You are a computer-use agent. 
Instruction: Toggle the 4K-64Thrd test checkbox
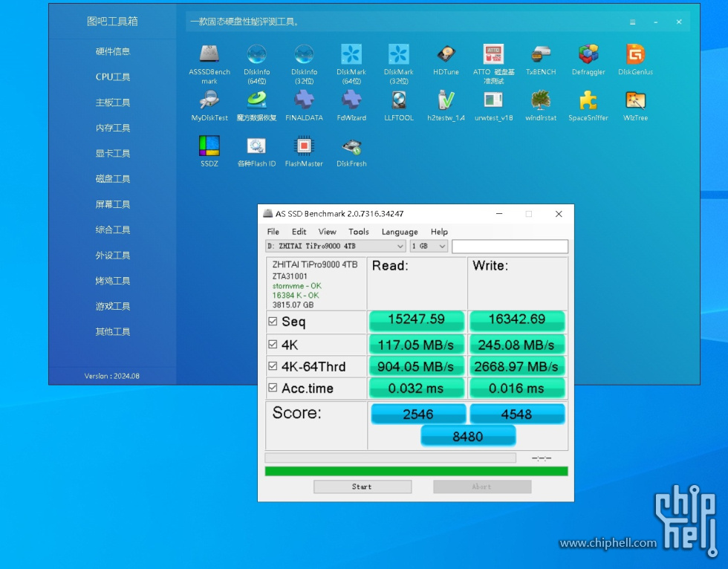pos(273,366)
